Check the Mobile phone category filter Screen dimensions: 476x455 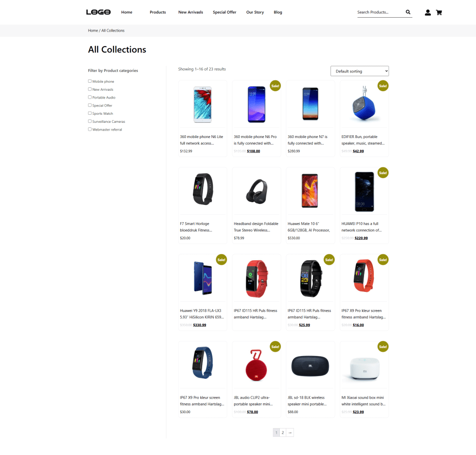[90, 81]
